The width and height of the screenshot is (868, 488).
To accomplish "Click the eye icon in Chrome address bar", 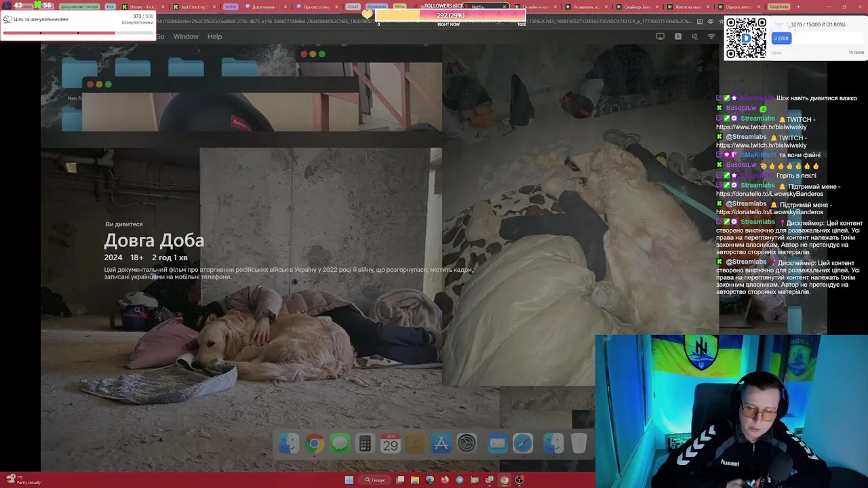I will (710, 22).
